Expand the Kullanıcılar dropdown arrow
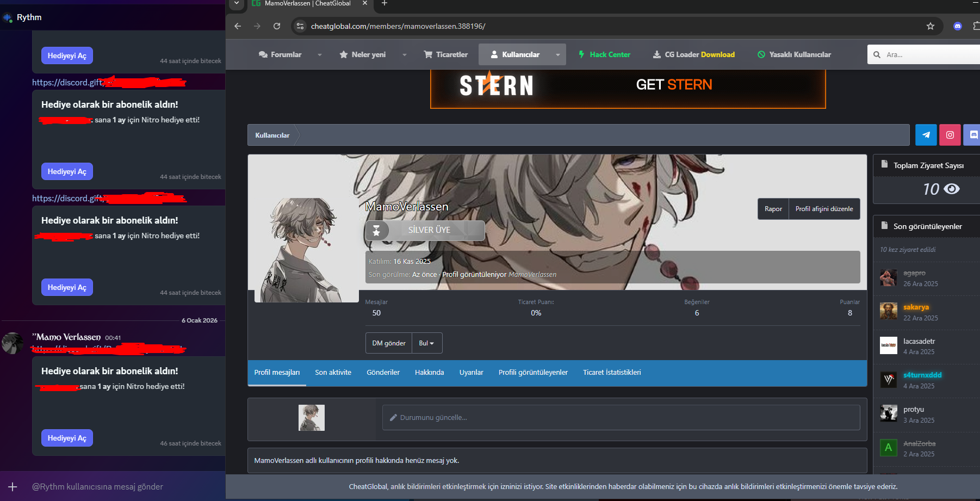The height and width of the screenshot is (501, 980). 558,55
